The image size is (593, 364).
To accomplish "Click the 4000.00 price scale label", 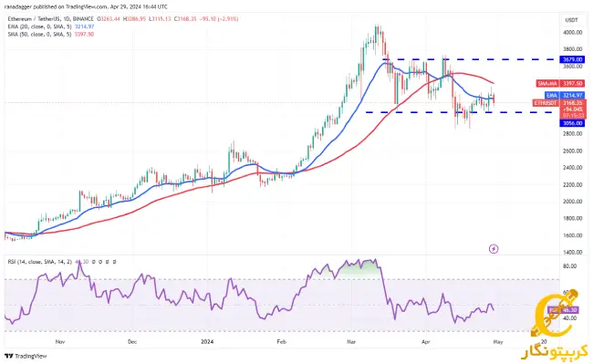I will (573, 33).
